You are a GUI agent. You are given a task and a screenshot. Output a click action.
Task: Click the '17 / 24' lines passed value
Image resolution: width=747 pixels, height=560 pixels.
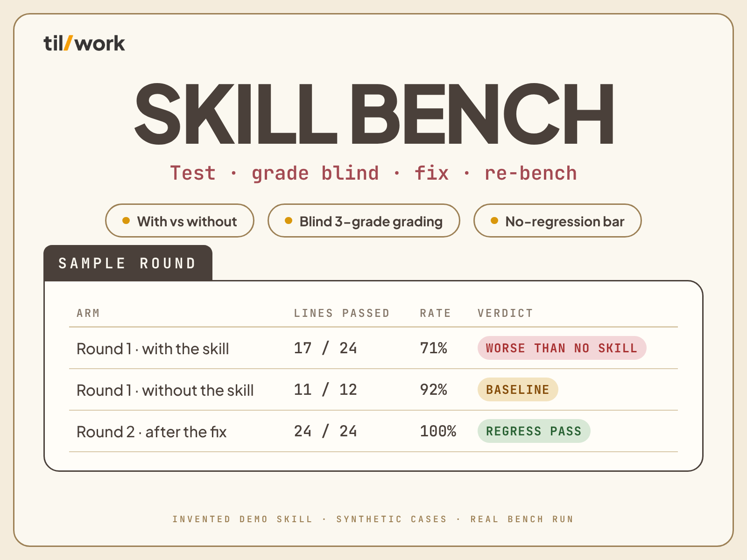325,348
